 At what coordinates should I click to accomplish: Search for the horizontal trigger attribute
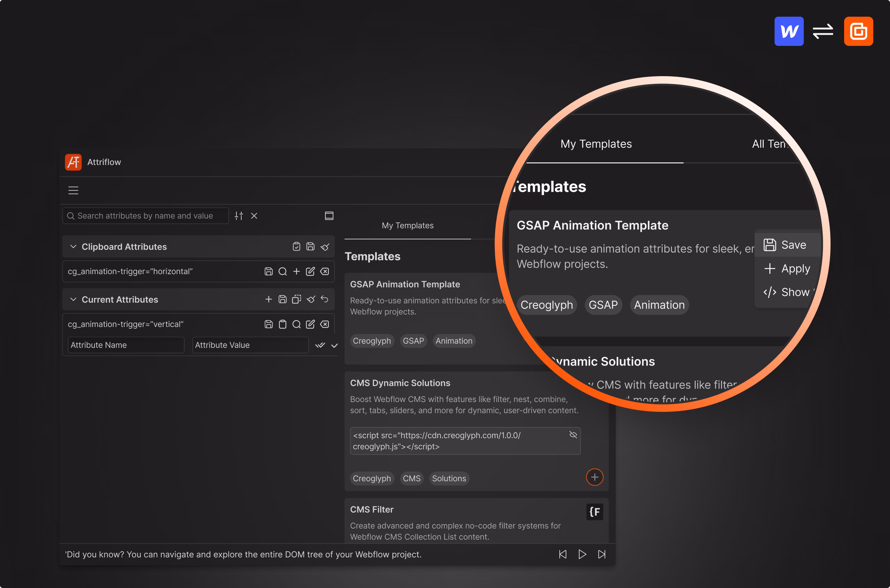[282, 271]
